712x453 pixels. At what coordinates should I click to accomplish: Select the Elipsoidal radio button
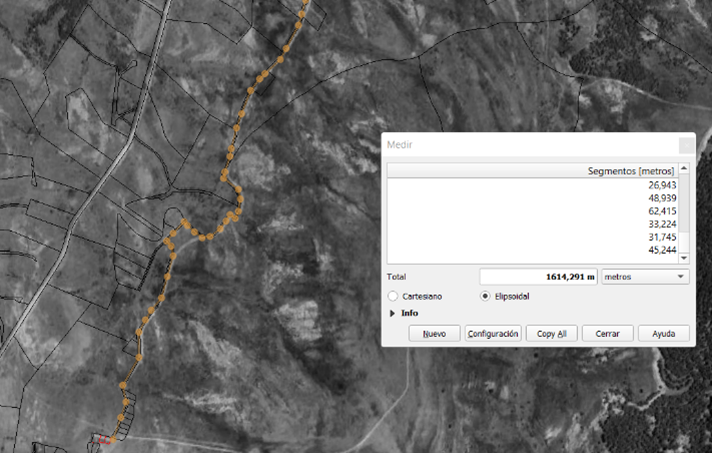point(486,296)
